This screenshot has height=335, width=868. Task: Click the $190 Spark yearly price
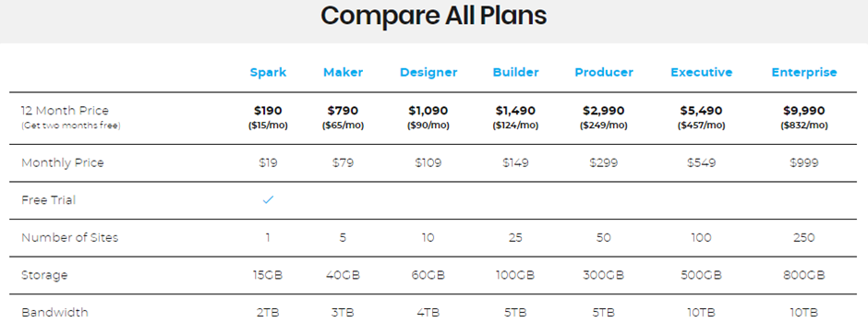(269, 111)
